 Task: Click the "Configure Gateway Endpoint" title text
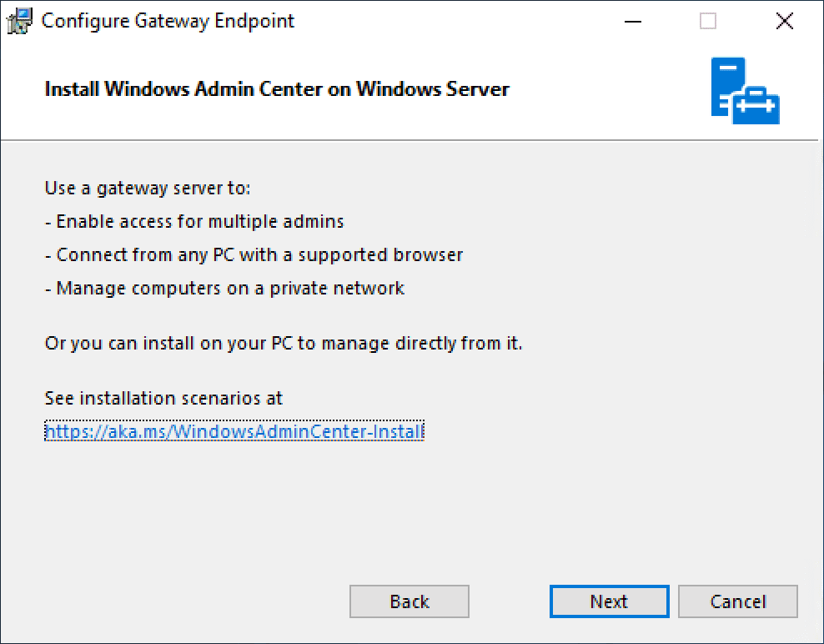pyautogui.click(x=168, y=22)
